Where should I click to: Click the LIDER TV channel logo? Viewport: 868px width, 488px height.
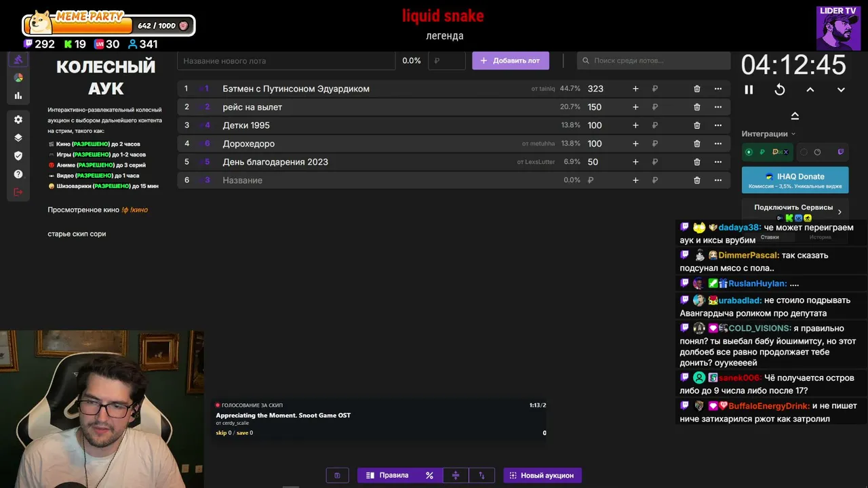[x=838, y=28]
